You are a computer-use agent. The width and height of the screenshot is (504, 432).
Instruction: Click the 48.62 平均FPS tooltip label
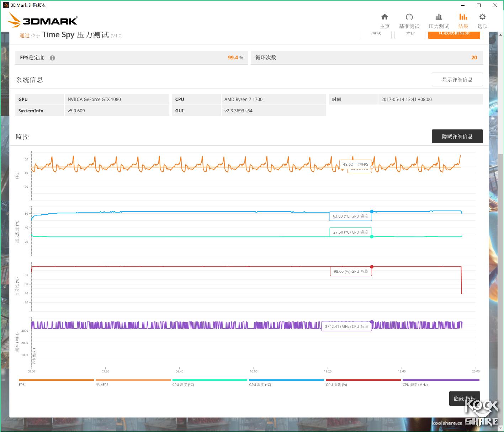click(356, 164)
